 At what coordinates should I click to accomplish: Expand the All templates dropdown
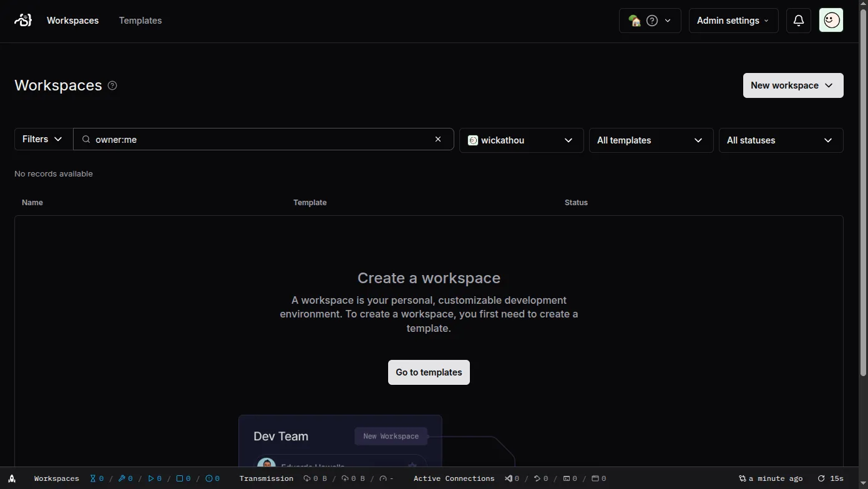coord(651,140)
